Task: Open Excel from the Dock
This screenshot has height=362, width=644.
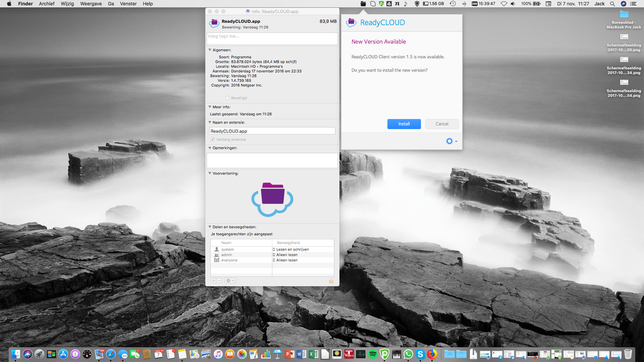Action: 313,354
